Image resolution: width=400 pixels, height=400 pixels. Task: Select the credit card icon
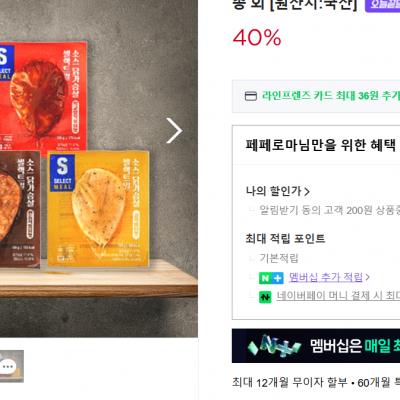coord(251,96)
